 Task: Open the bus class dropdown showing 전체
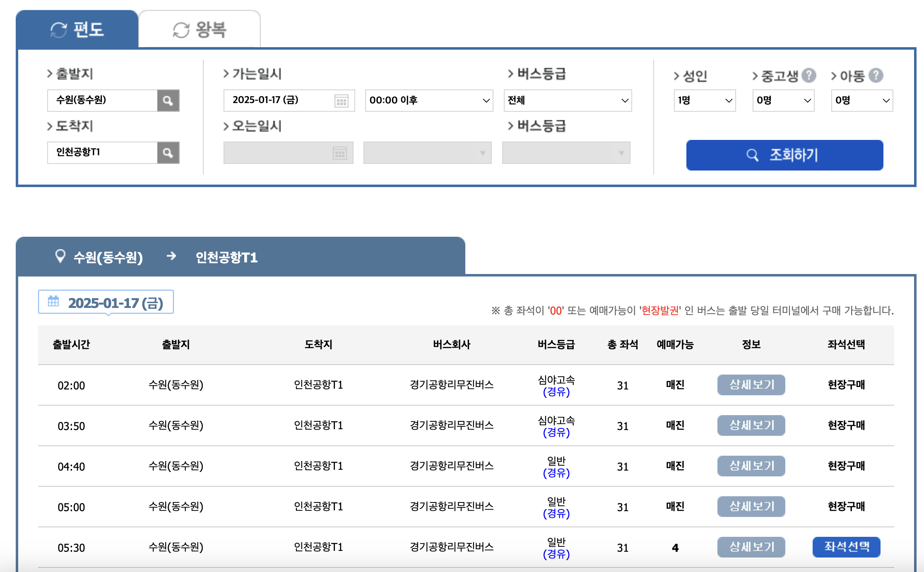click(x=567, y=100)
